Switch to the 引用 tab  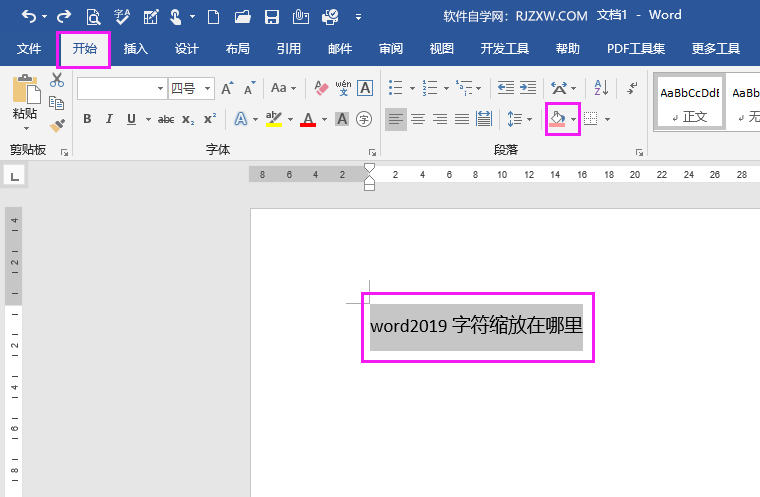[x=289, y=48]
